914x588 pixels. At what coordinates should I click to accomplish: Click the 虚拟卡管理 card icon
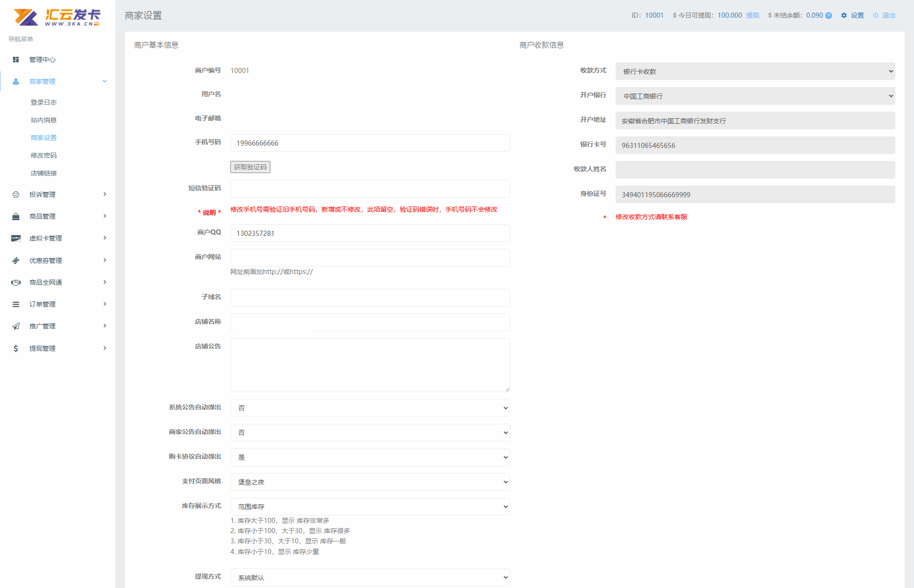15,238
